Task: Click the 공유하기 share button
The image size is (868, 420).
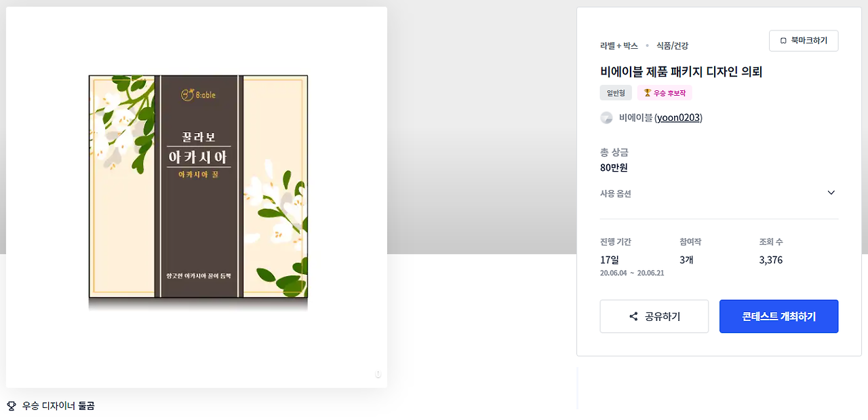Action: (654, 317)
